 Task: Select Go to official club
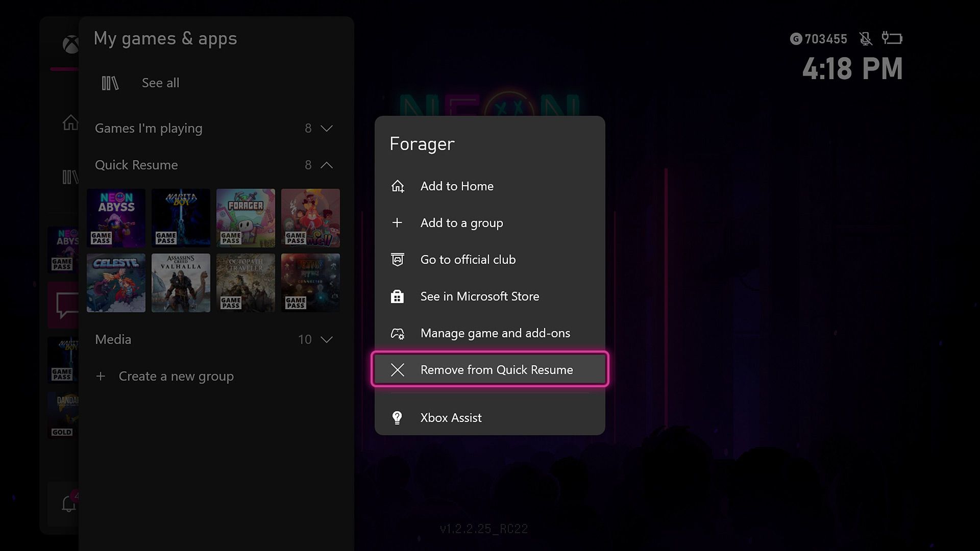[x=490, y=260]
